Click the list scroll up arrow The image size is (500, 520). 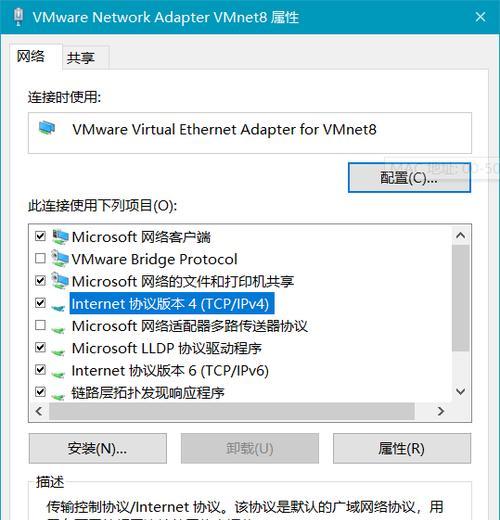[x=461, y=236]
